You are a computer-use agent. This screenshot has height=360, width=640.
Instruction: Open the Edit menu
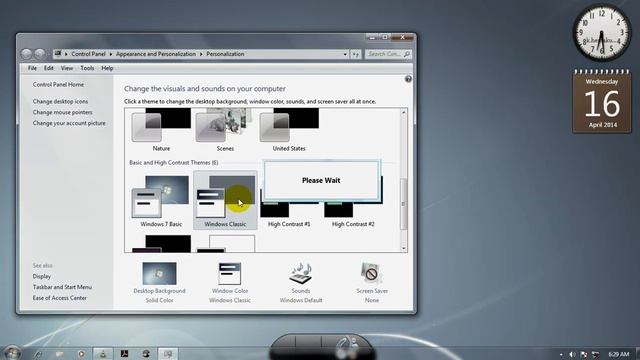pos(49,68)
